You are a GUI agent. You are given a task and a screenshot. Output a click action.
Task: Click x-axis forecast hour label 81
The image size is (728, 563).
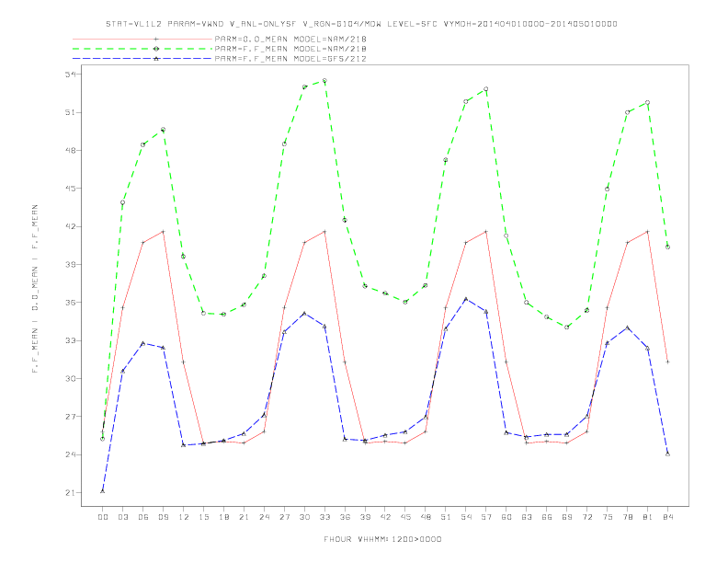tap(648, 517)
